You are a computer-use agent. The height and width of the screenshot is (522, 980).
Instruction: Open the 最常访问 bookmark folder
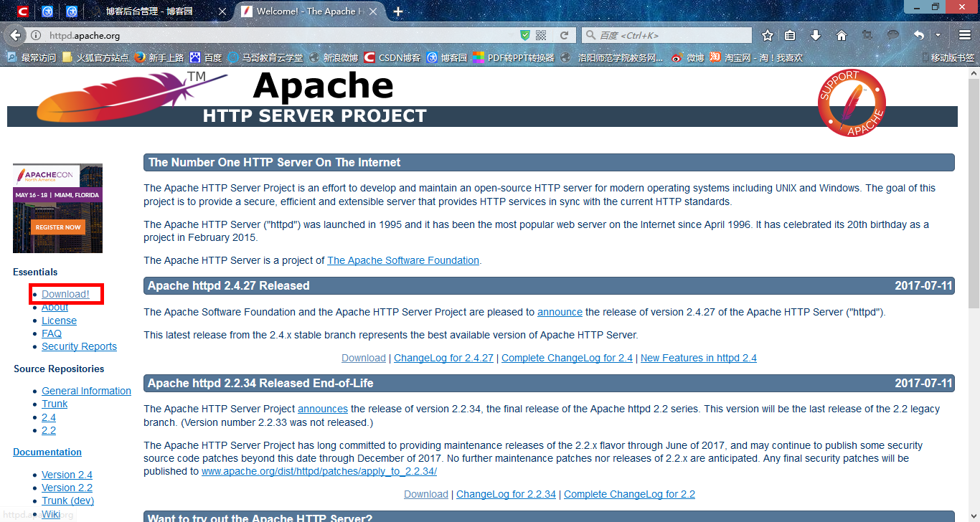pyautogui.click(x=32, y=57)
